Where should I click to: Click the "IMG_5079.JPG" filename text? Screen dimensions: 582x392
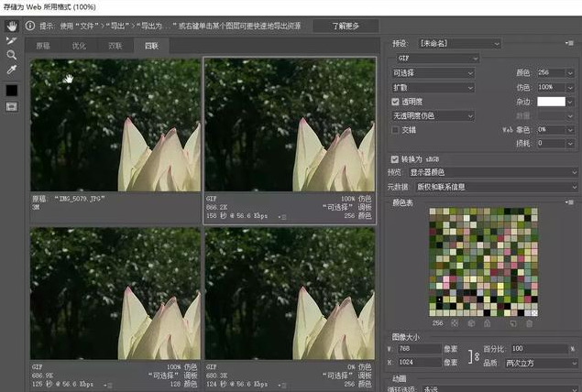(x=80, y=199)
